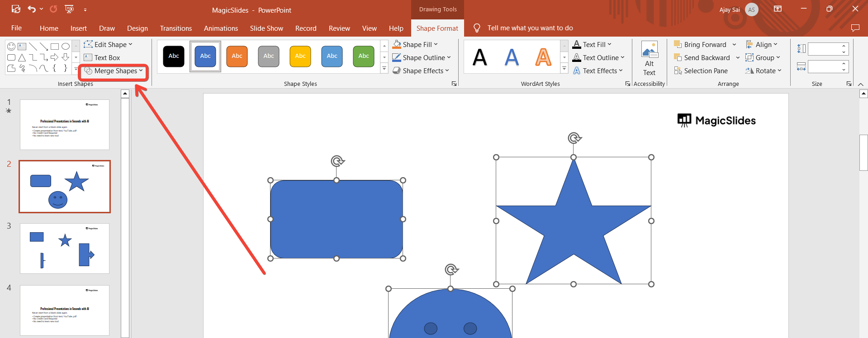Choose the straight line shape
Screen dimensions: 868x338
[33, 46]
